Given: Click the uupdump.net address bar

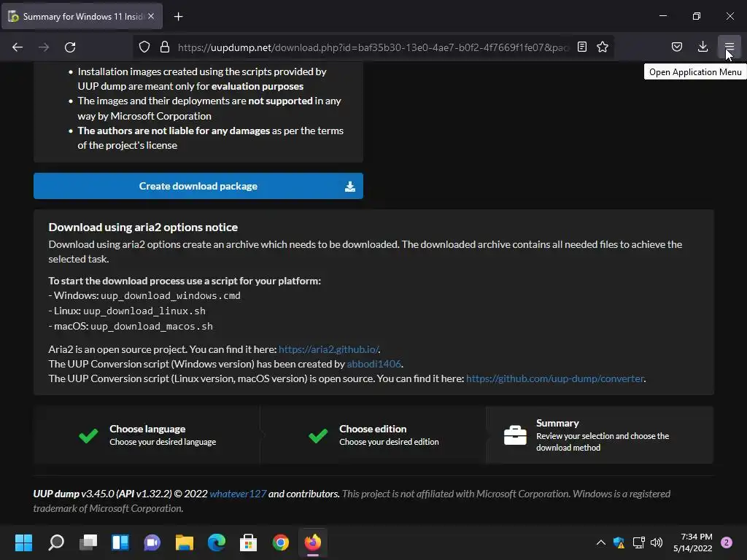Looking at the screenshot, I should pyautogui.click(x=373, y=47).
